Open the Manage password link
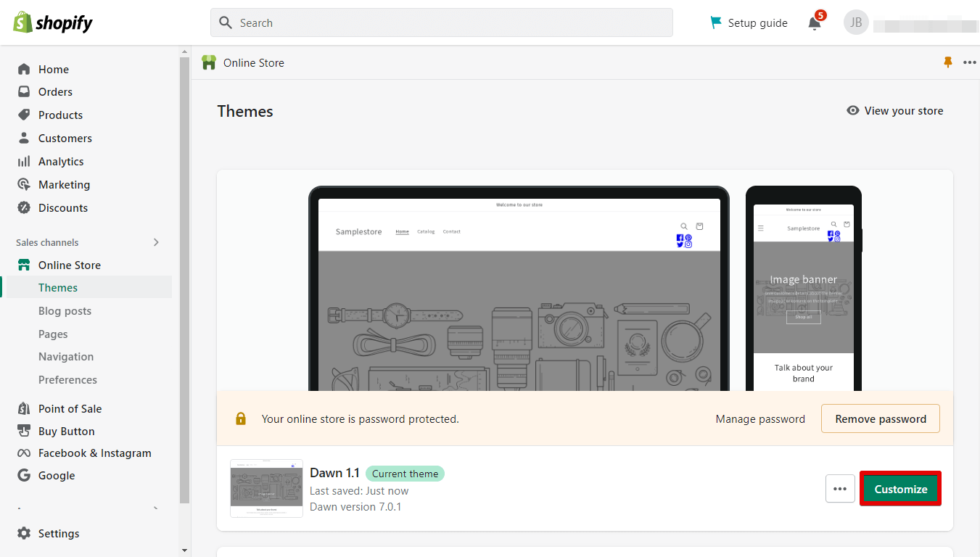The image size is (980, 557). point(760,418)
